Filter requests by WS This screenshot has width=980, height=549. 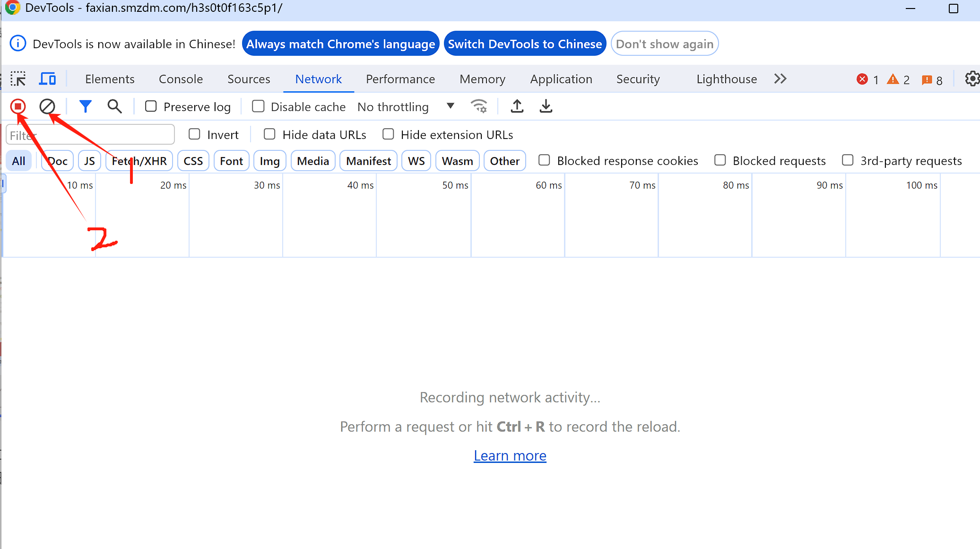tap(416, 161)
